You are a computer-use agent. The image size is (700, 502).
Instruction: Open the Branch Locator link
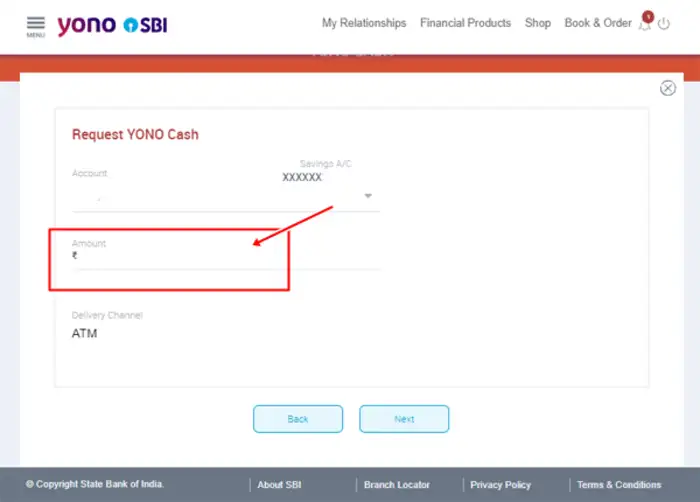[397, 485]
